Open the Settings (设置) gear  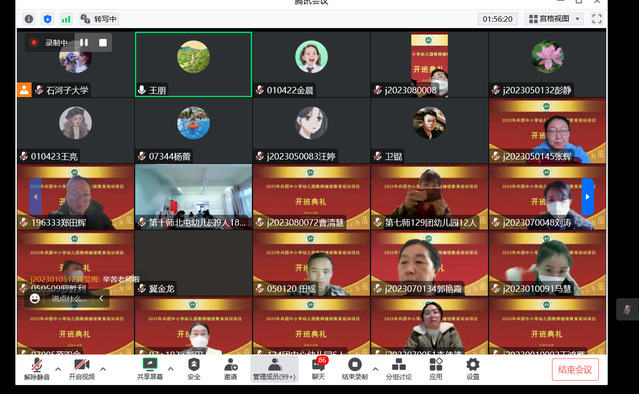tap(473, 369)
